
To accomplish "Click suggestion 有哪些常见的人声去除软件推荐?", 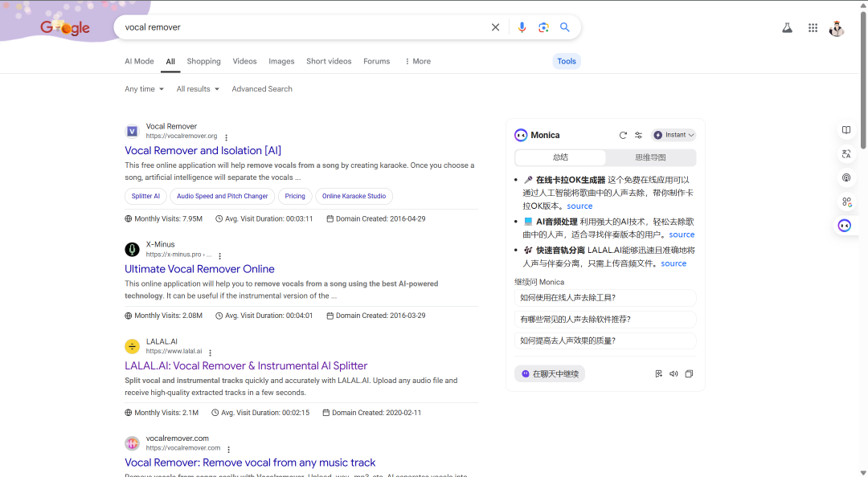I will pos(605,320).
